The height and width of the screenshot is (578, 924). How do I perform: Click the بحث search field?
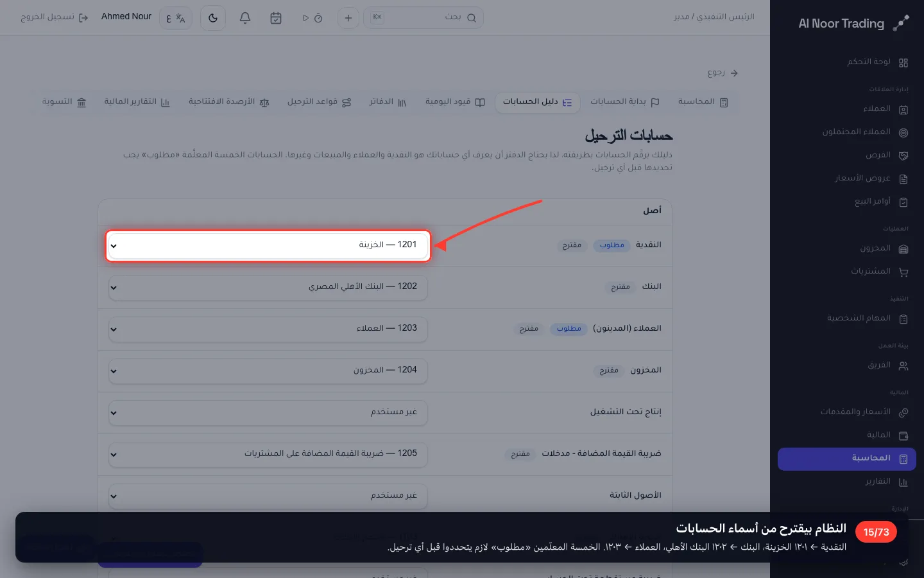[x=424, y=18]
